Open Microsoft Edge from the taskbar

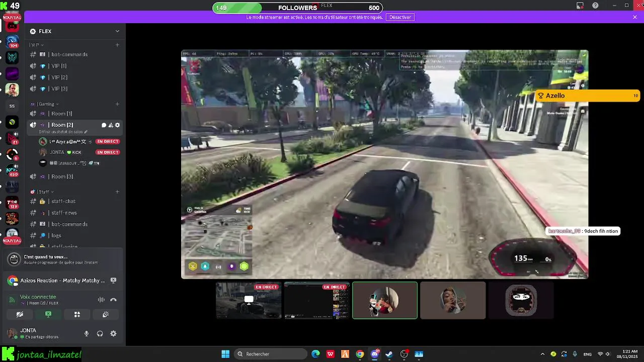(x=315, y=354)
